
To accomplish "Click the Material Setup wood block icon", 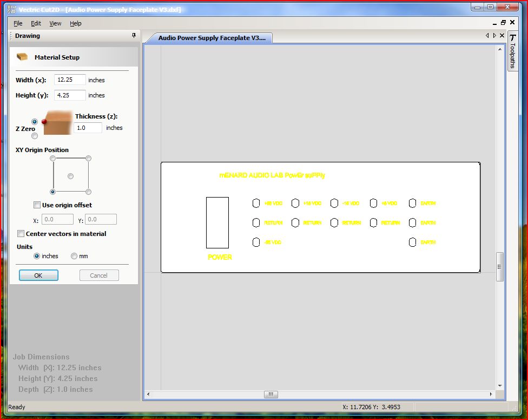I will coord(22,57).
